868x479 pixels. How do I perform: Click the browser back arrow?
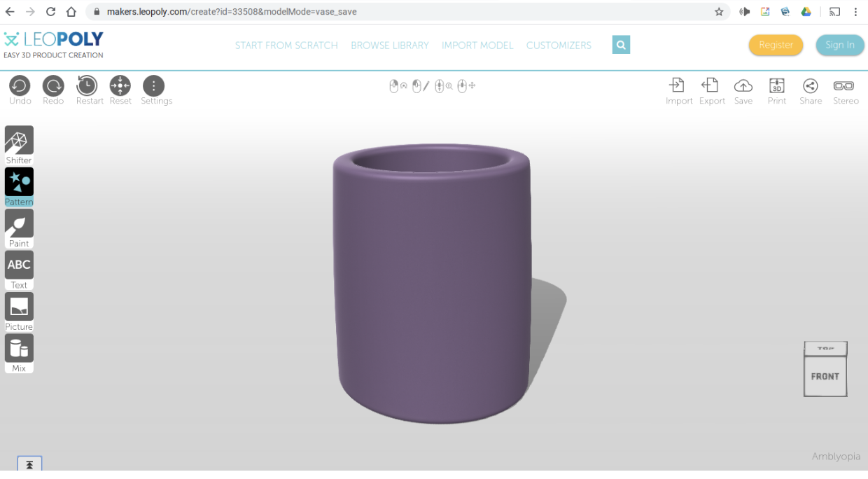tap(9, 12)
